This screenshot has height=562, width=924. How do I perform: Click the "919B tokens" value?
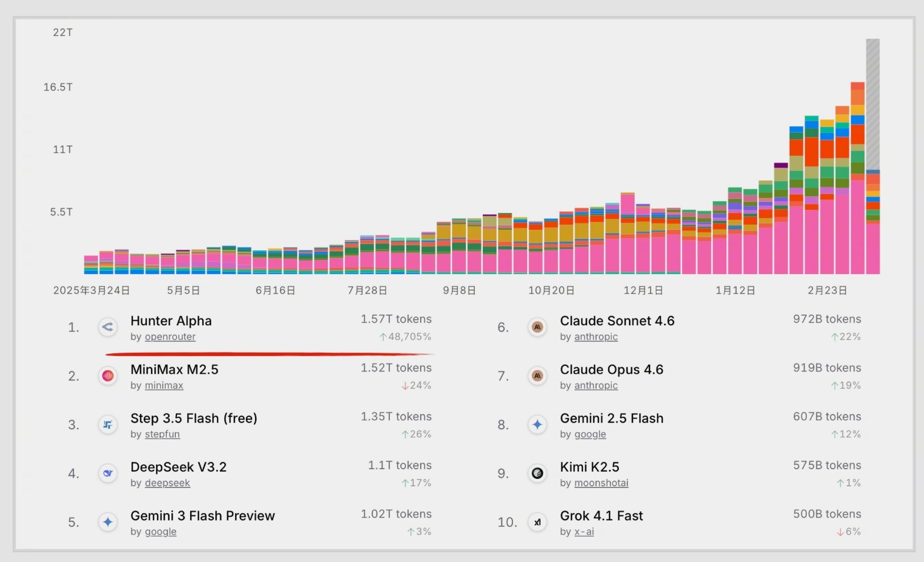[x=827, y=368]
